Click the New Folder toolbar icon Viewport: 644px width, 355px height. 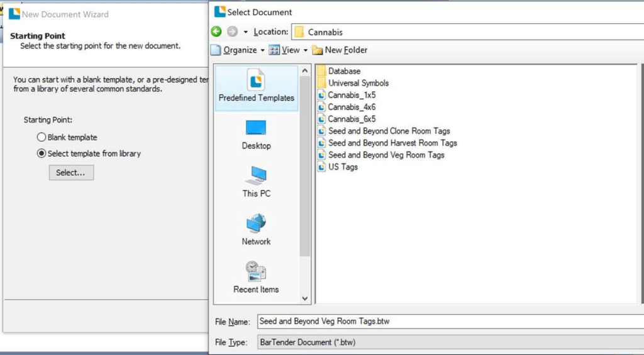coord(317,50)
